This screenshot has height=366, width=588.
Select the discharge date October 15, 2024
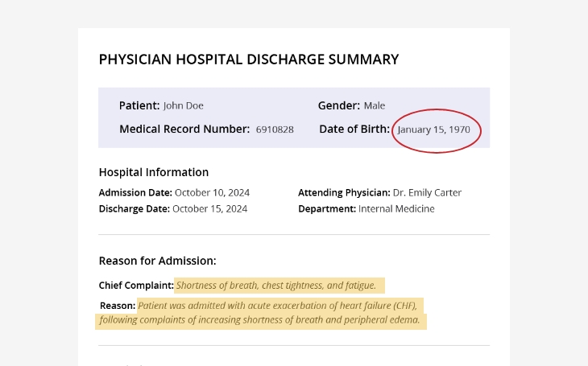[x=209, y=209]
